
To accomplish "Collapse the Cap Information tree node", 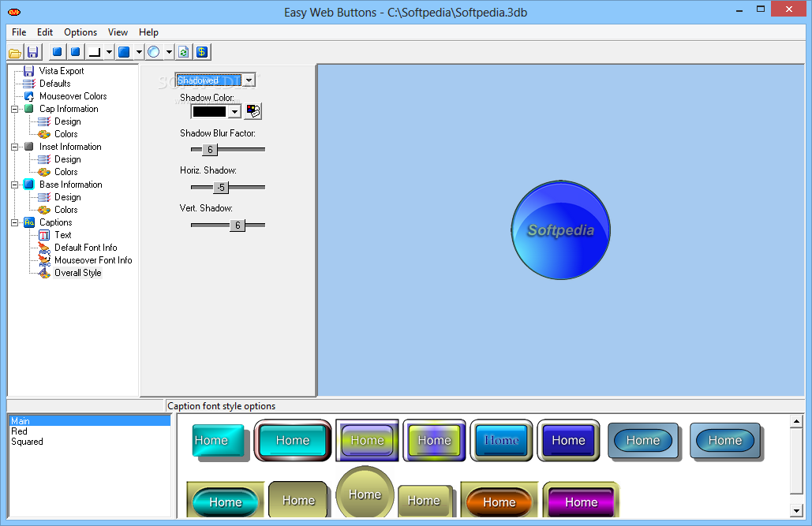I will pos(14,109).
